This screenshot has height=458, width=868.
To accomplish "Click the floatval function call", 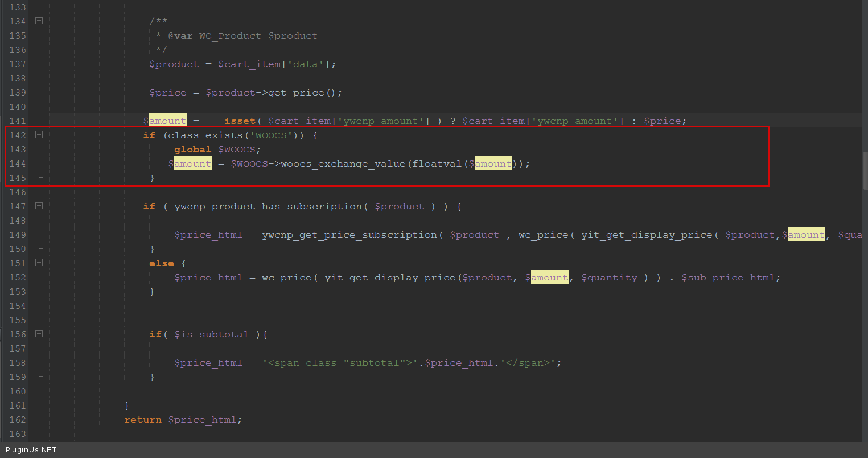I will point(437,164).
